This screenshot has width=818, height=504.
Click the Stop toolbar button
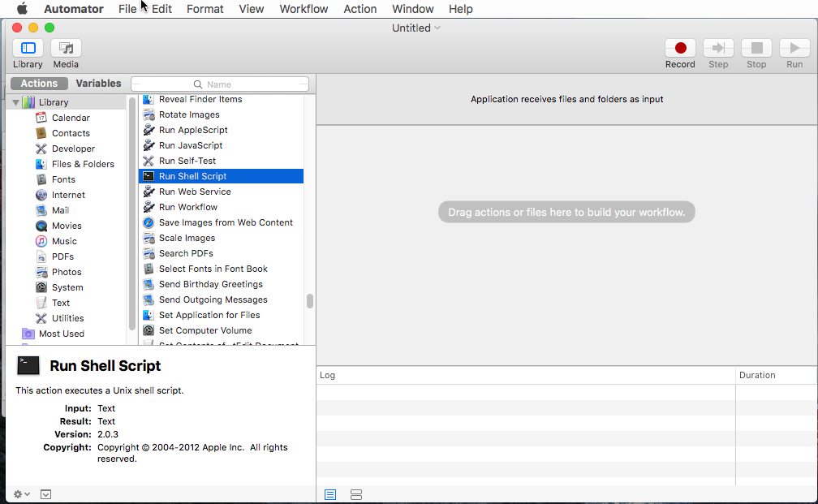click(x=756, y=48)
